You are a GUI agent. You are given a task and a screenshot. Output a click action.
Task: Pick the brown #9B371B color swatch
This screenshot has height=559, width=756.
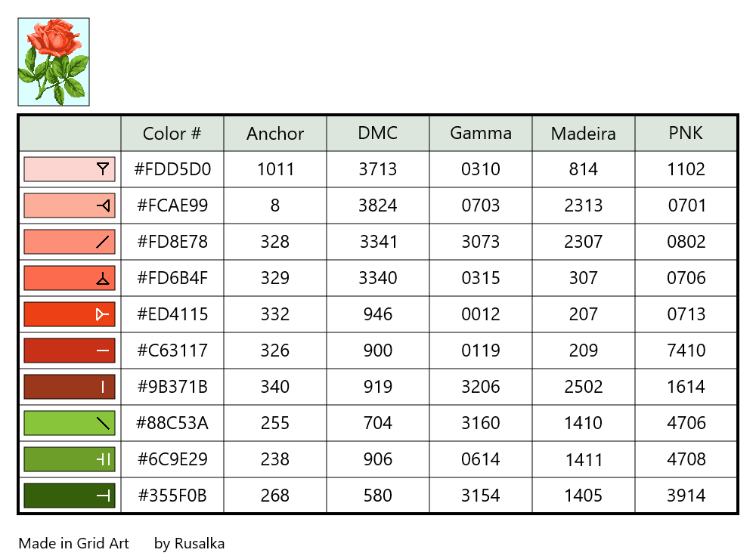click(70, 387)
